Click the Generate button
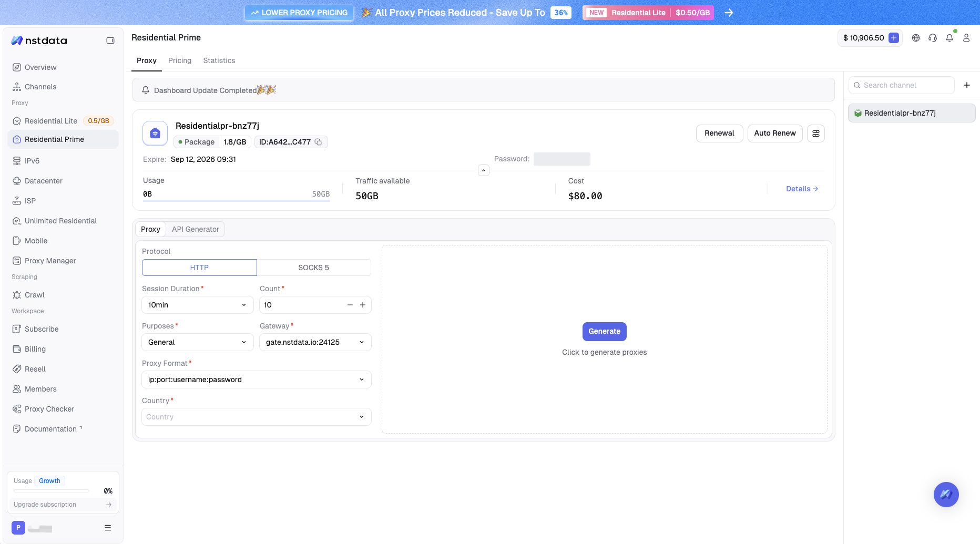Image resolution: width=980 pixels, height=544 pixels. click(x=605, y=332)
